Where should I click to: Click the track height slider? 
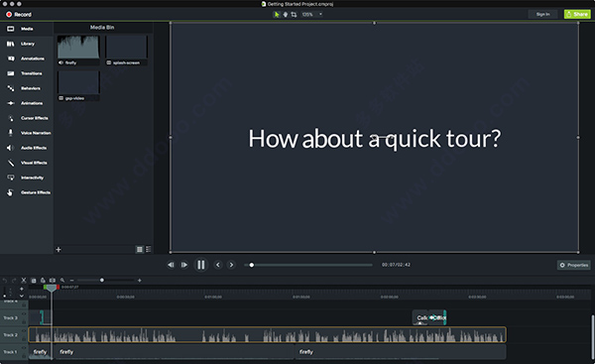pyautogui.click(x=5, y=292)
